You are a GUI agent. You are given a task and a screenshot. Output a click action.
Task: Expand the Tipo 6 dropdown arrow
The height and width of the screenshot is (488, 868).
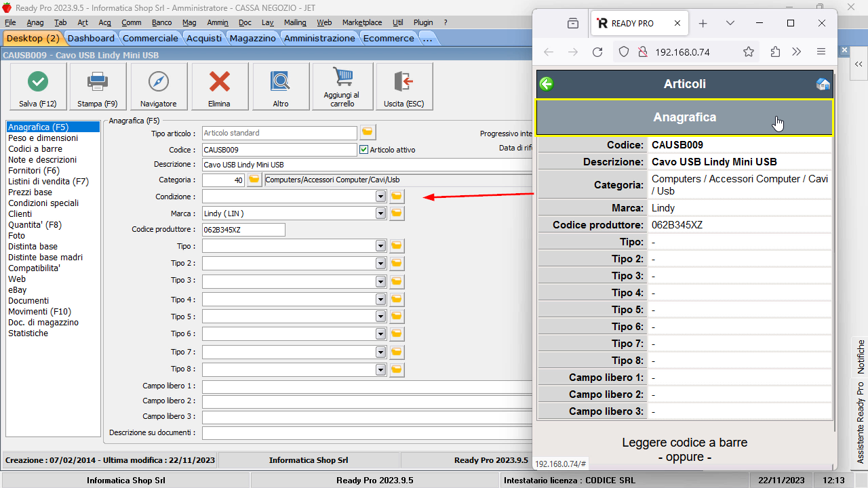coord(381,334)
